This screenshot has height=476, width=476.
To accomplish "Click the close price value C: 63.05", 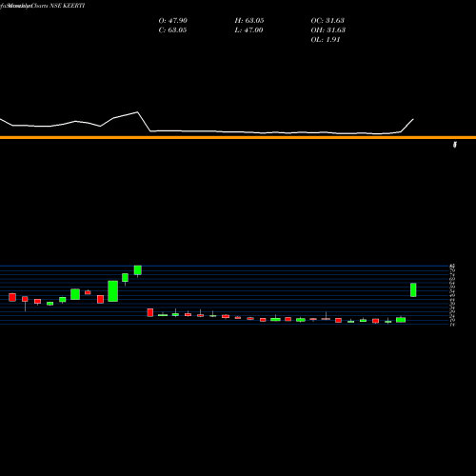I will (172, 30).
